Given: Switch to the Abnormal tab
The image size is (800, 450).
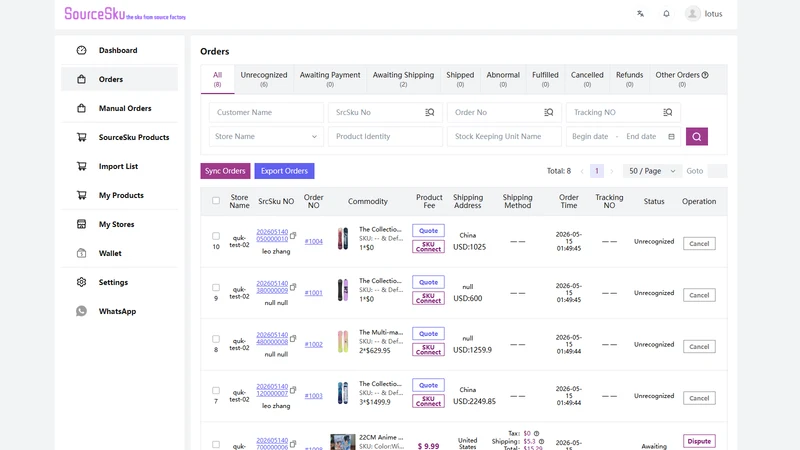Looking at the screenshot, I should (503, 79).
